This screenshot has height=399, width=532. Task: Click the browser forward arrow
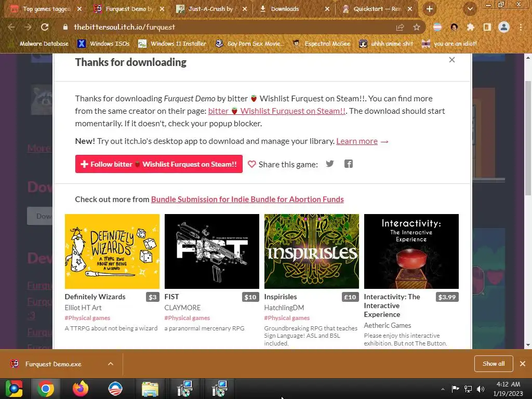[x=28, y=27]
